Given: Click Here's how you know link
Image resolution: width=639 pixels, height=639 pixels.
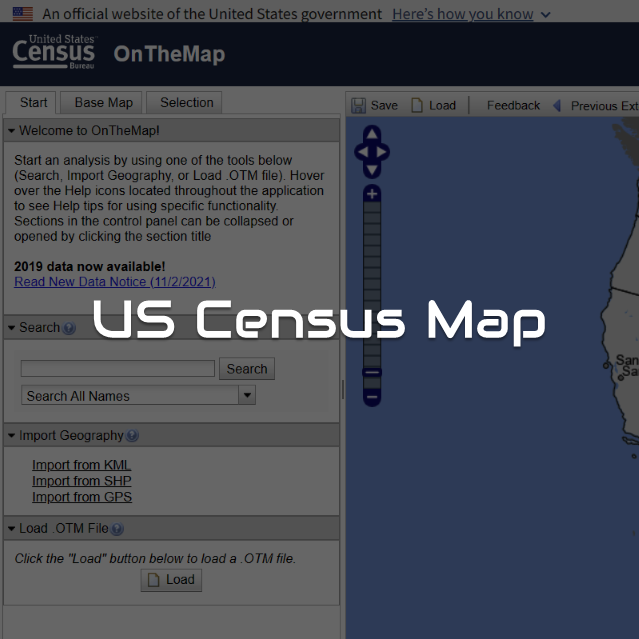Looking at the screenshot, I should [463, 14].
